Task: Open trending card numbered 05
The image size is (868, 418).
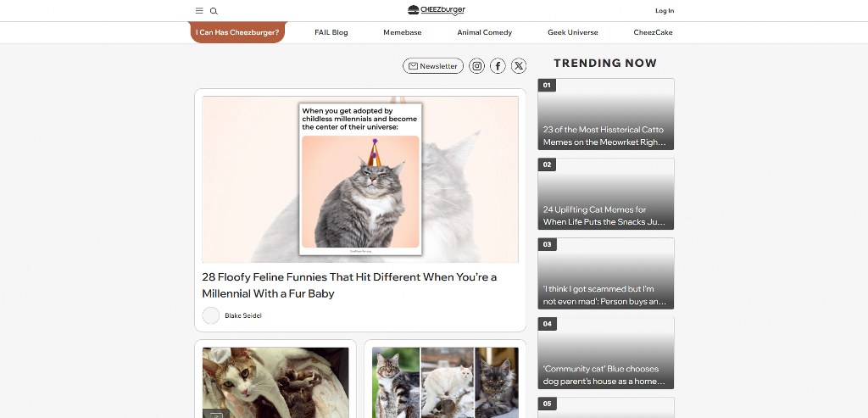Action: (605, 408)
